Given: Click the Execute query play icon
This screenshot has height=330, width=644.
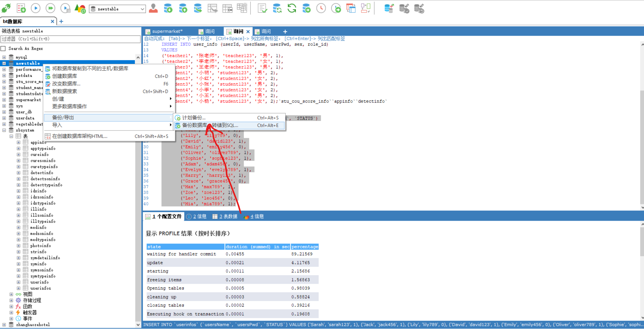Looking at the screenshot, I should pyautogui.click(x=36, y=8).
